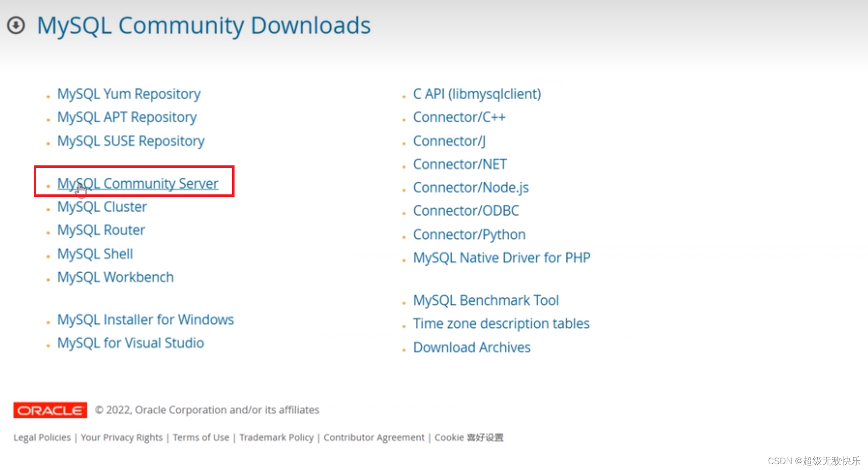868x470 pixels.
Task: Open Your Privacy Rights footer link
Action: [x=121, y=437]
